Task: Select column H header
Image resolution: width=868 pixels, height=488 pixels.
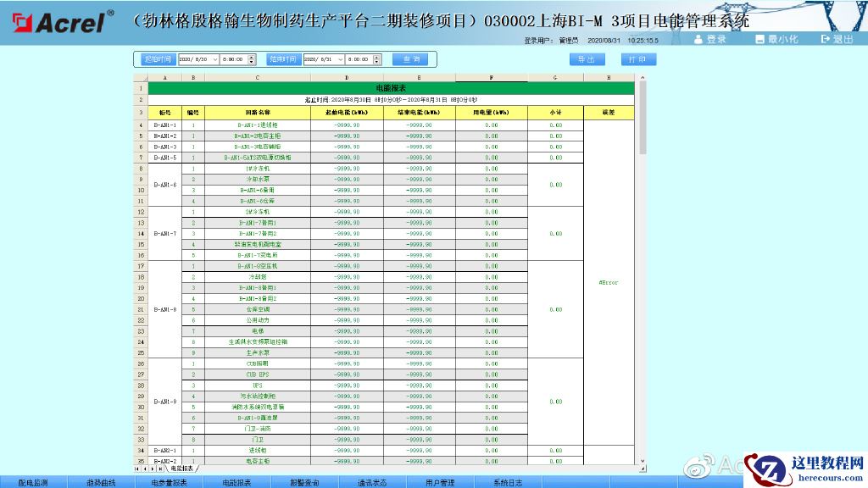Action: (x=609, y=78)
